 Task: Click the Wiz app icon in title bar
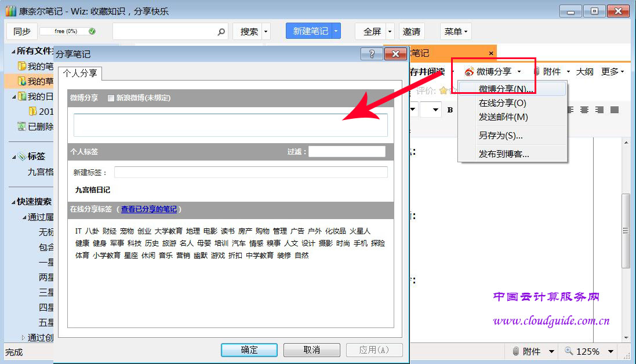[x=10, y=11]
